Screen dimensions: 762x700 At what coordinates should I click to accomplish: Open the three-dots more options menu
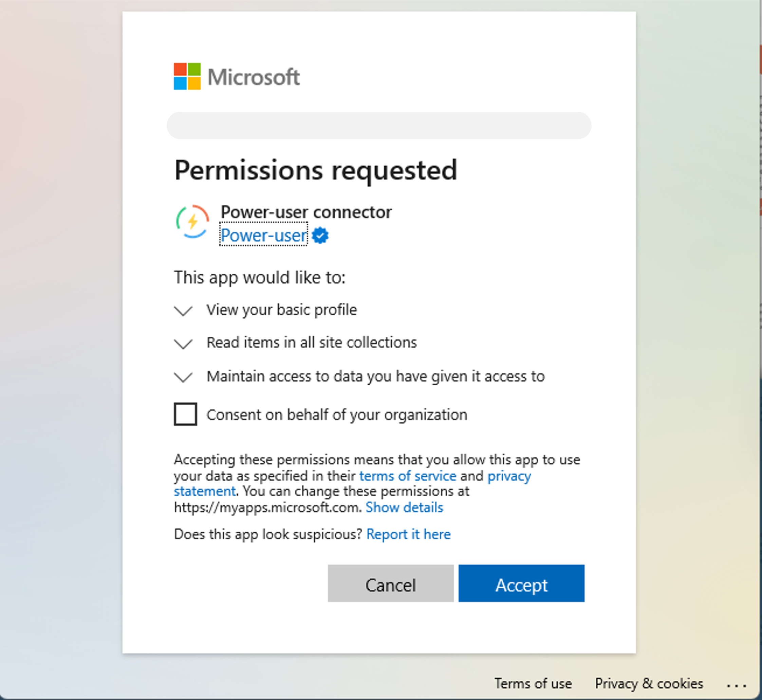736,685
